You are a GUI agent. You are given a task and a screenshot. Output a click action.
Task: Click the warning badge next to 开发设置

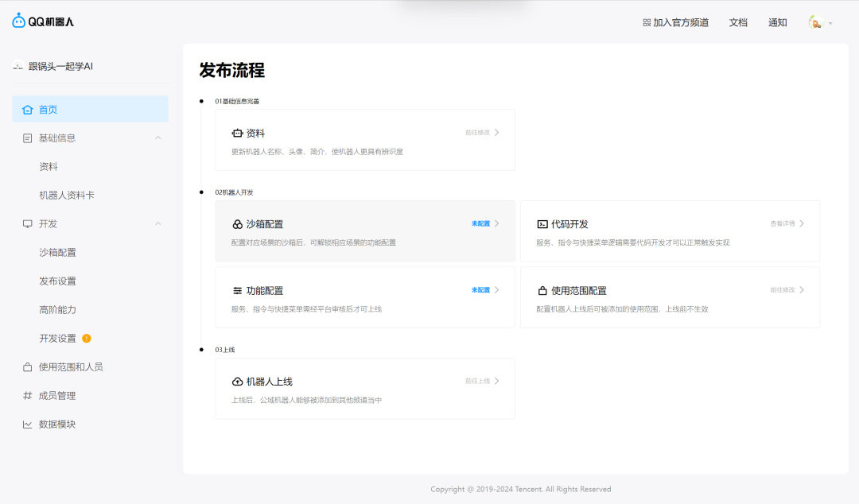coord(85,338)
